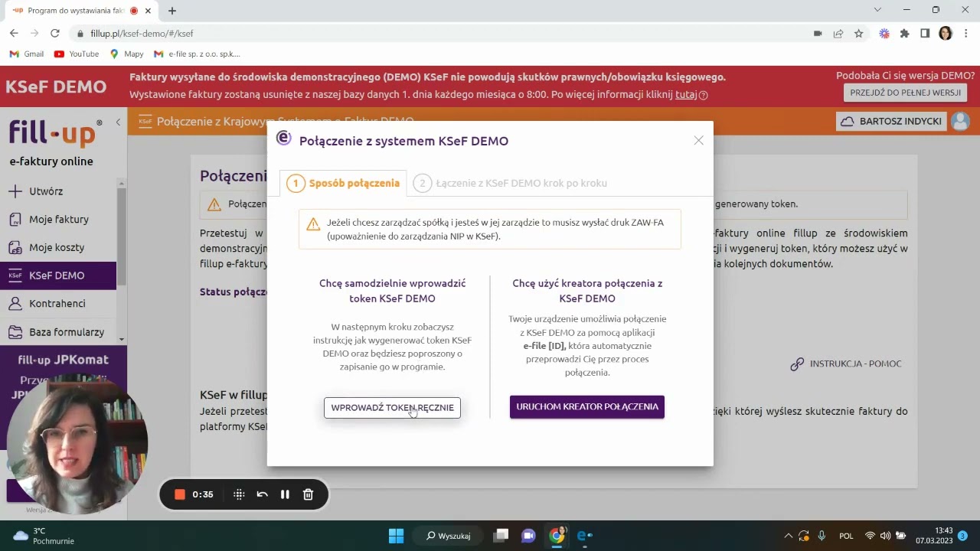Open BARTOSZ INDYCKI account button
This screenshot has height=551, width=980.
892,121
